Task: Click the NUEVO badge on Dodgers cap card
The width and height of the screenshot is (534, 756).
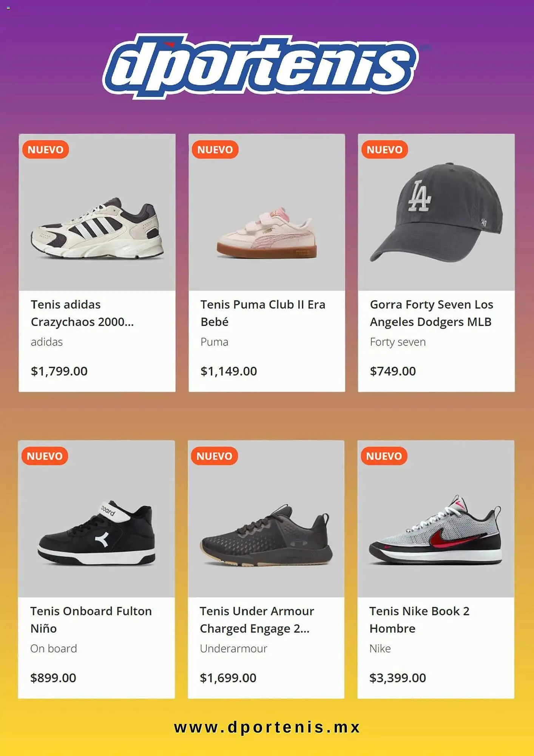Action: coord(384,150)
